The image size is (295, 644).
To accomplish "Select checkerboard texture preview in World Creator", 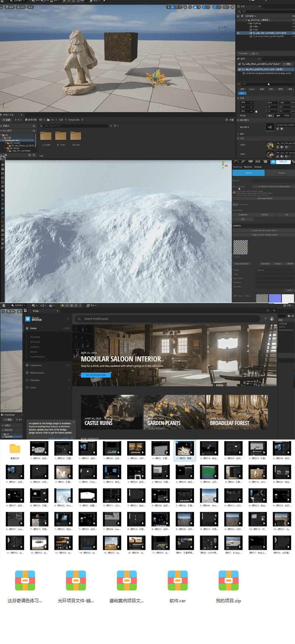I will [240, 247].
